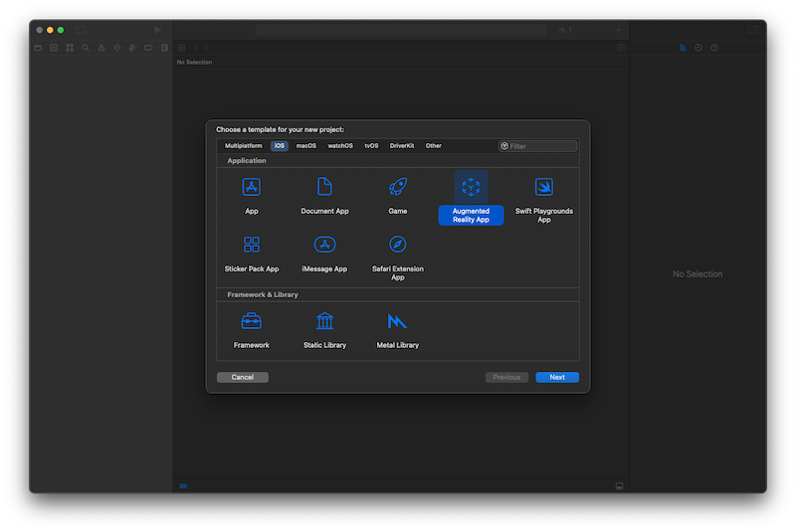
Task: Click the Next button
Action: coord(557,377)
